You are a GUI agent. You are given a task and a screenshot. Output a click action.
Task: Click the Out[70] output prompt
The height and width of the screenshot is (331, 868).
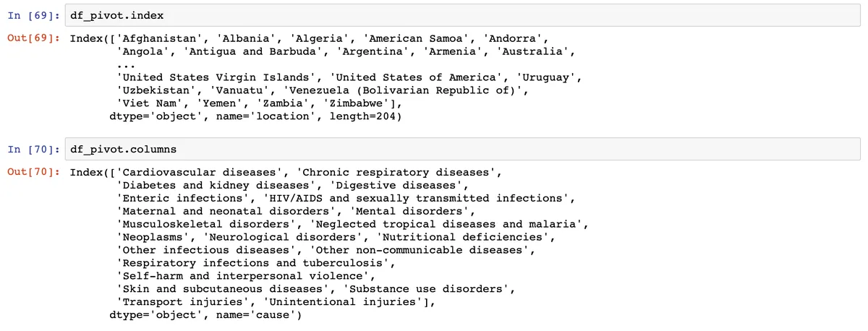(x=33, y=173)
